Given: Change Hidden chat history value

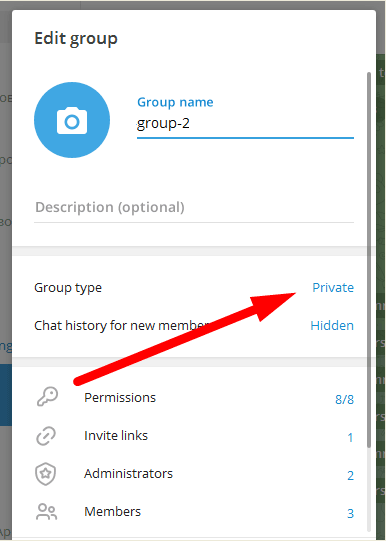Looking at the screenshot, I should (332, 325).
